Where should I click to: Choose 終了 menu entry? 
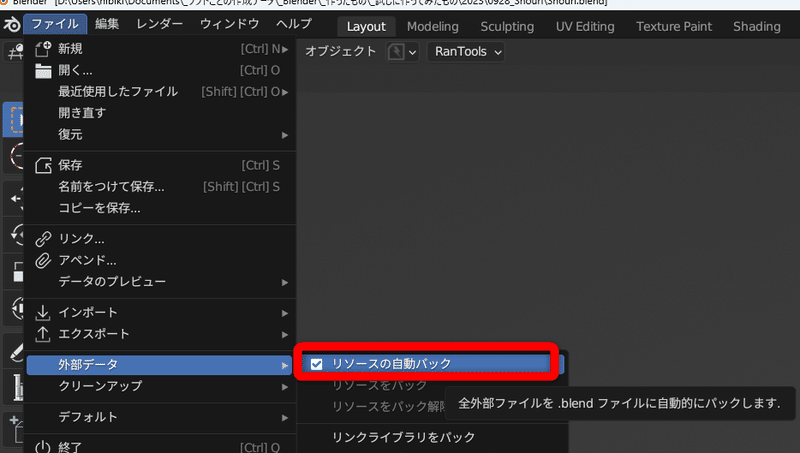click(159, 447)
